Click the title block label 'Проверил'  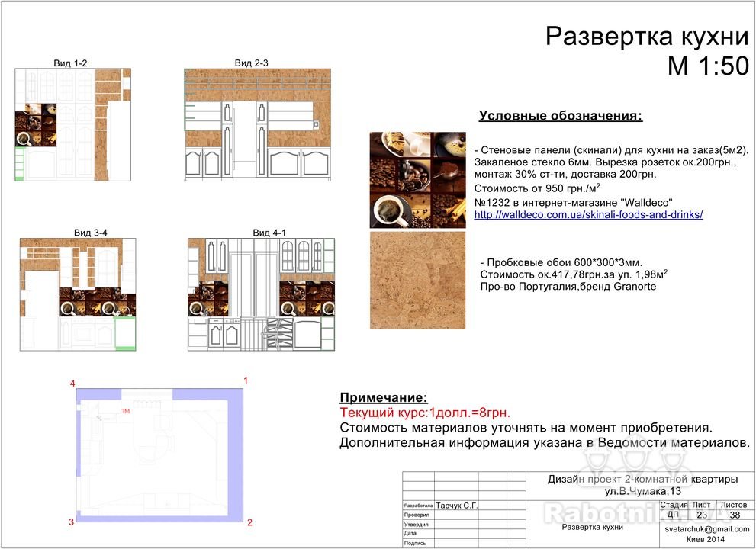(416, 515)
